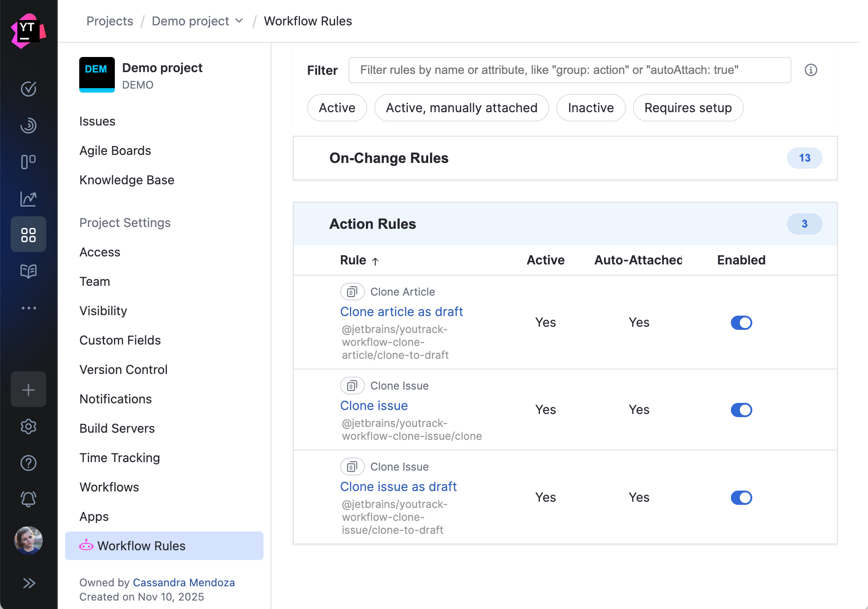Collapse the Action Rules section

tap(373, 224)
